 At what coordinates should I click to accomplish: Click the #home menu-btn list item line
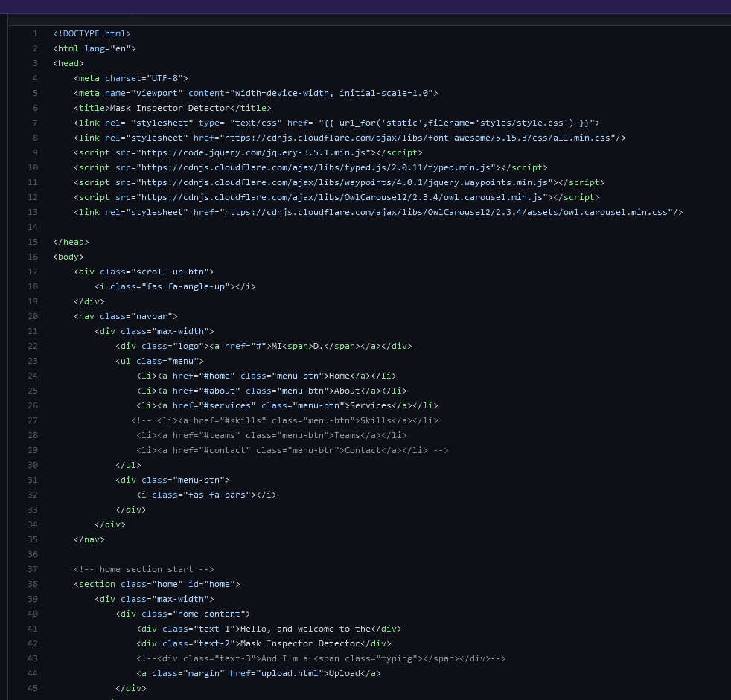266,376
